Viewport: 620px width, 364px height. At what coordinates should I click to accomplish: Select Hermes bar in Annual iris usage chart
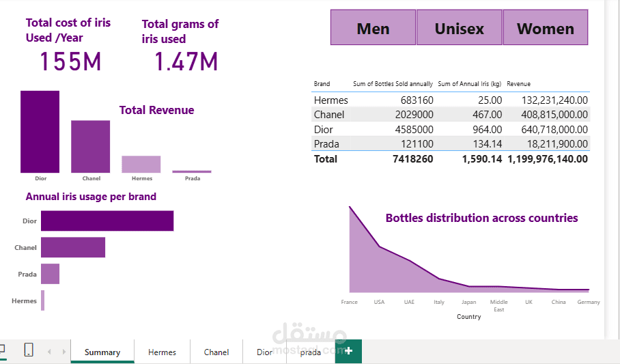43,300
